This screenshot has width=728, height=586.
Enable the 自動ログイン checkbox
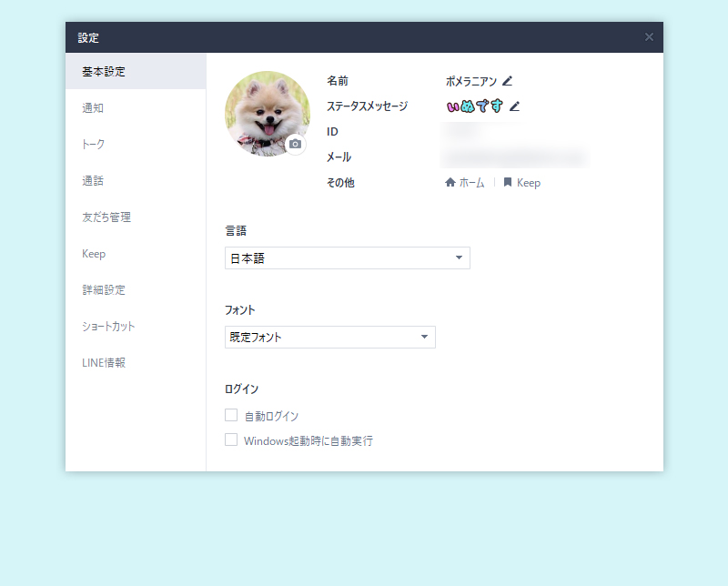231,415
